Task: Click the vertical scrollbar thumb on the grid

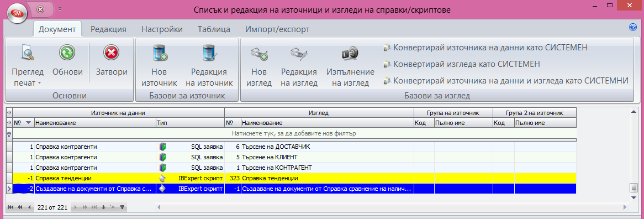Action: [x=634, y=188]
